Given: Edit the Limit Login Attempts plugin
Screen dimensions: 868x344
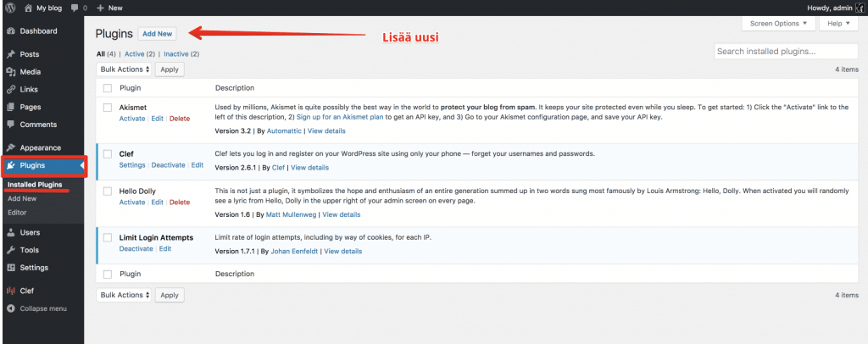Looking at the screenshot, I should tap(165, 249).
